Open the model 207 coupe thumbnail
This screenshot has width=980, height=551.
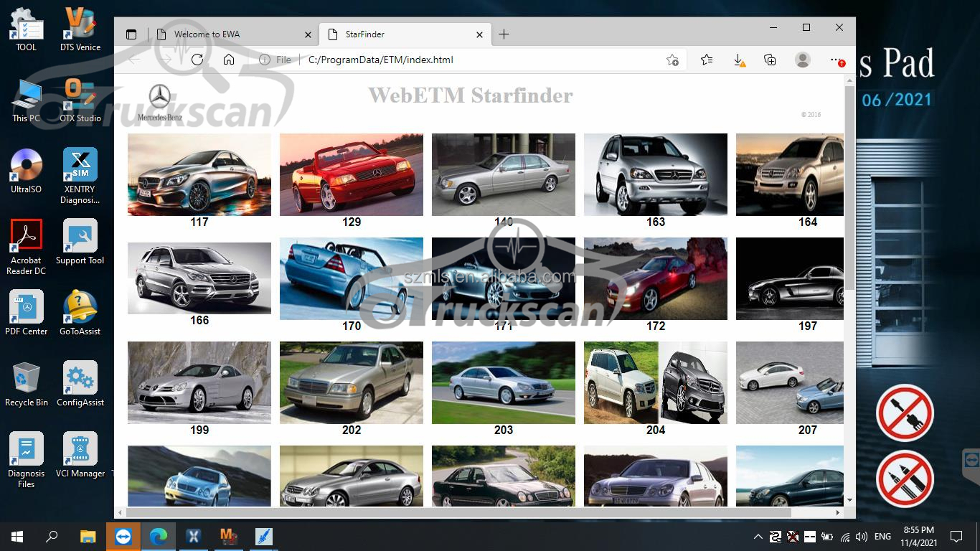click(x=790, y=382)
